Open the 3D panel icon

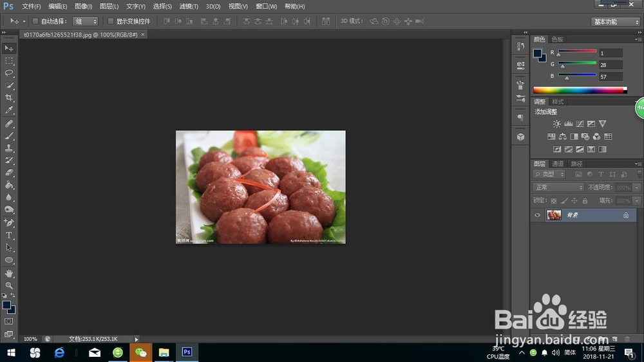(520, 137)
